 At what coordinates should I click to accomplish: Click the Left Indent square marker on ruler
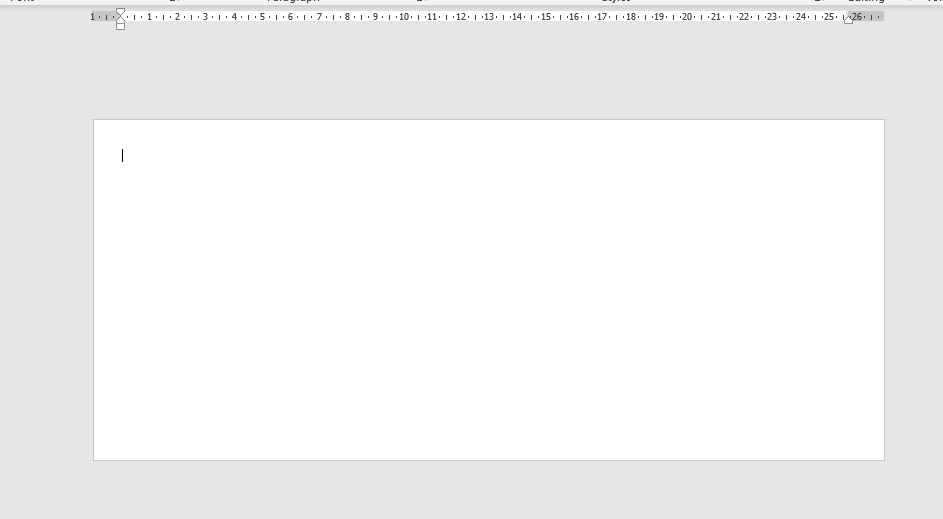click(x=120, y=26)
